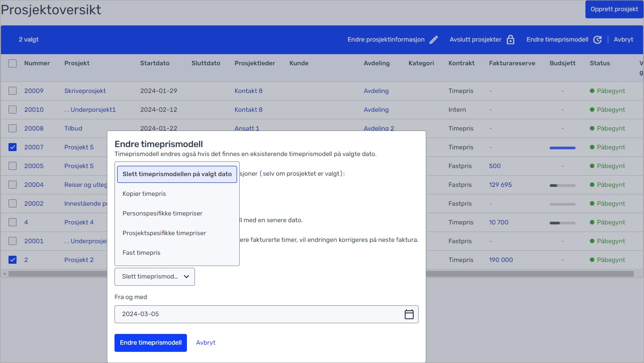Screen dimensions: 644x363
Task: Click budget progress bar for project 20002
Action: click(x=562, y=204)
